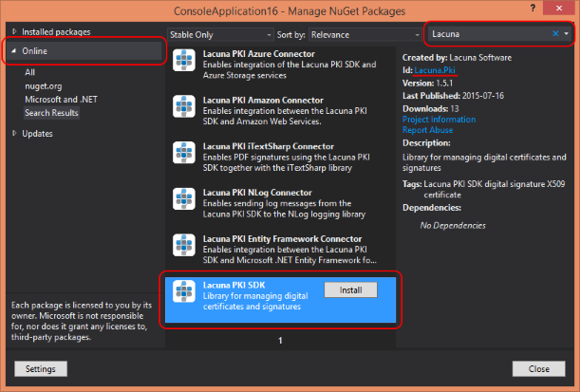The width and height of the screenshot is (580, 392).
Task: Expand the Installed packages section
Action: [14, 32]
